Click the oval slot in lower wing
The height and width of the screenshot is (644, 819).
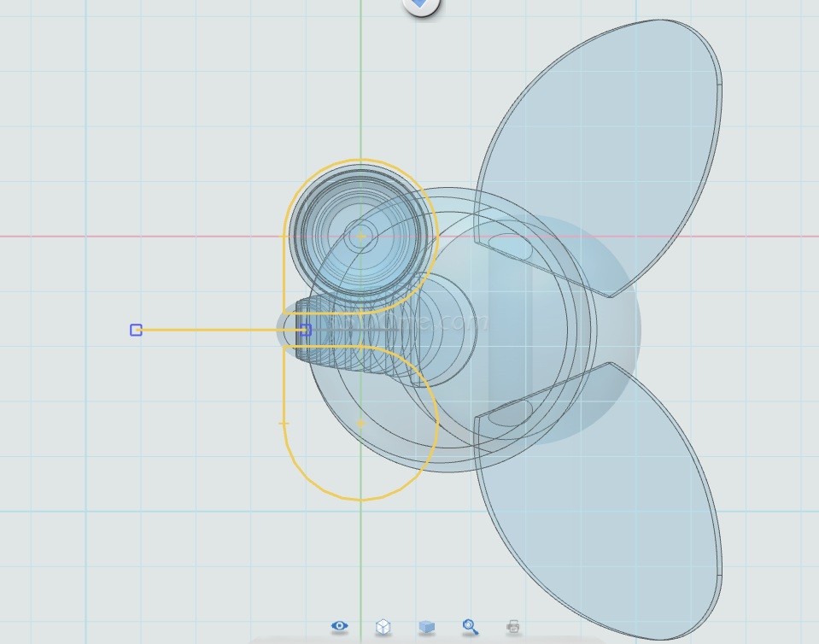tap(510, 414)
